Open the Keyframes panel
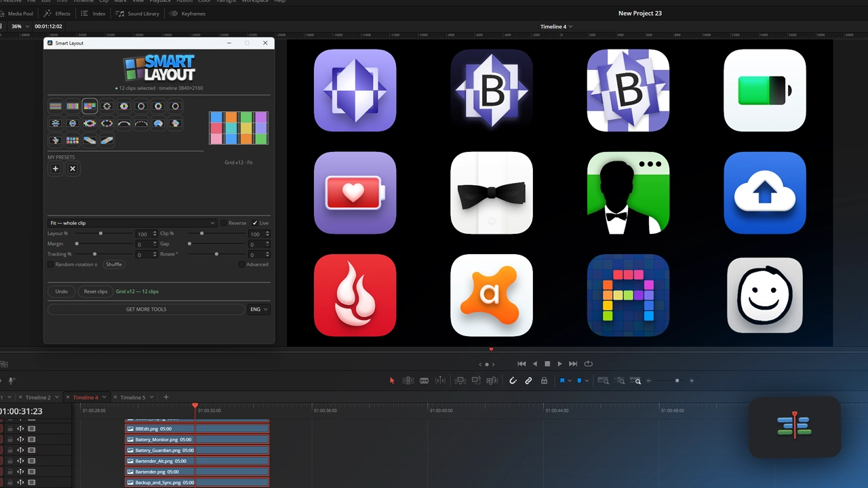The image size is (868, 488). (187, 14)
